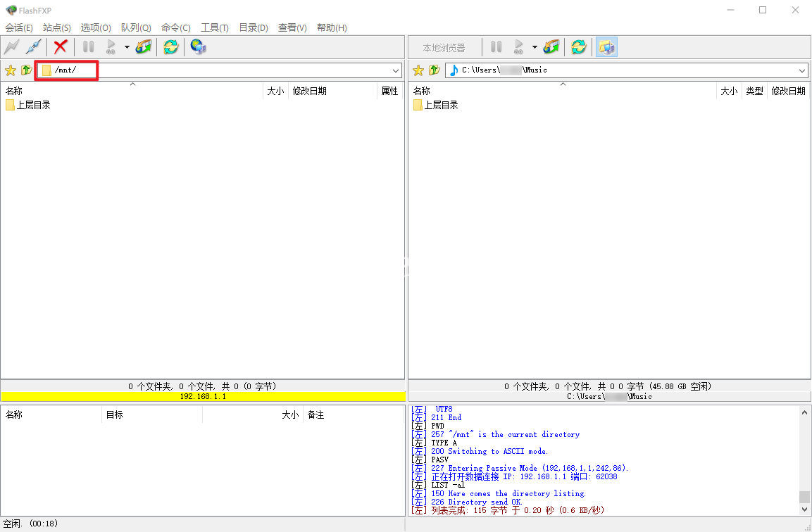
Task: Open the 命令(C) menu
Action: [176, 28]
